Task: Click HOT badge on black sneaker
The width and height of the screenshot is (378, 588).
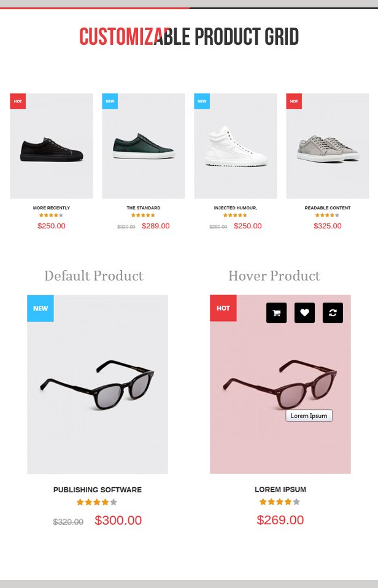Action: click(18, 101)
